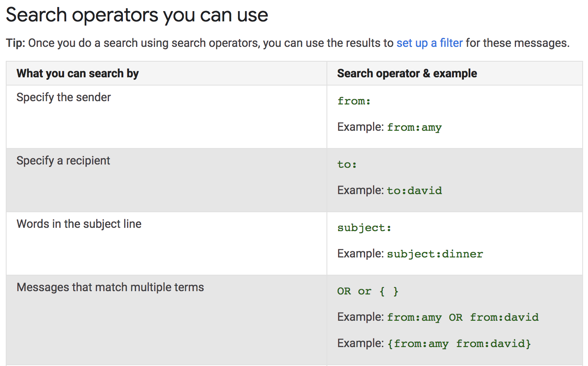The width and height of the screenshot is (588, 366).
Task: Click the 'subject:dinner' example code
Action: (435, 254)
